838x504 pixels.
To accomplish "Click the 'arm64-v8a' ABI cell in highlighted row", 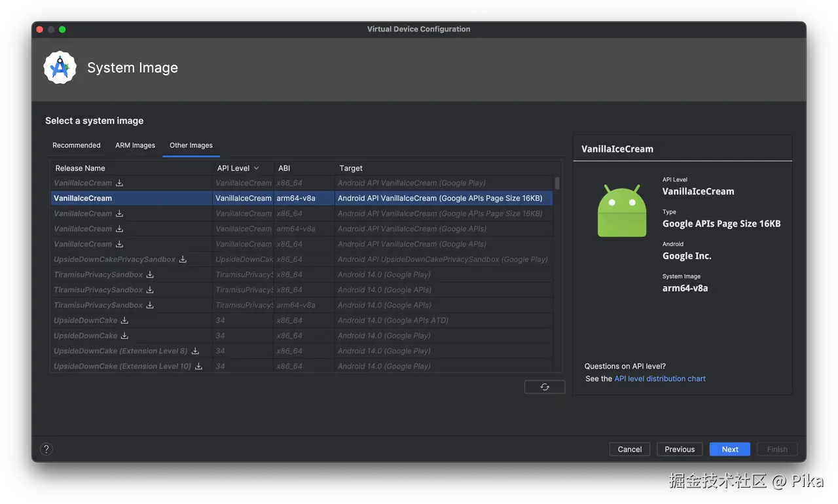I will [x=296, y=198].
